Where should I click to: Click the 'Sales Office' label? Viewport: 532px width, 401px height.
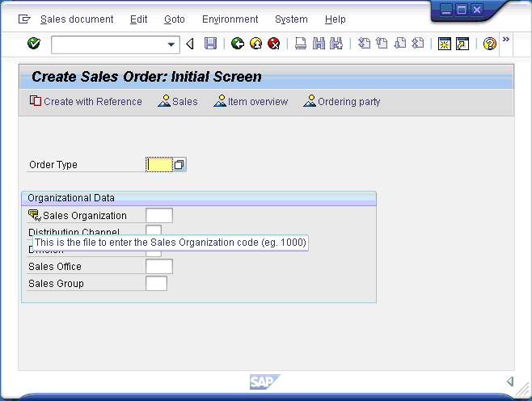(55, 267)
